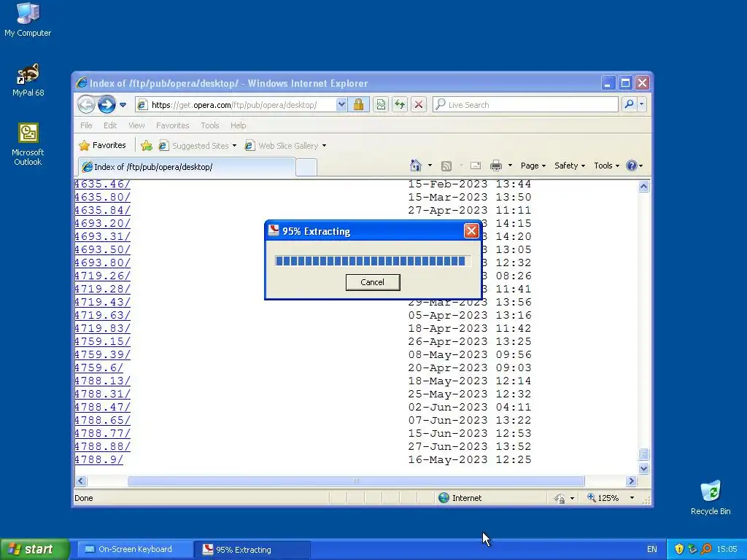This screenshot has width=747, height=560.
Task: Open the Favorites menu
Action: click(x=172, y=125)
